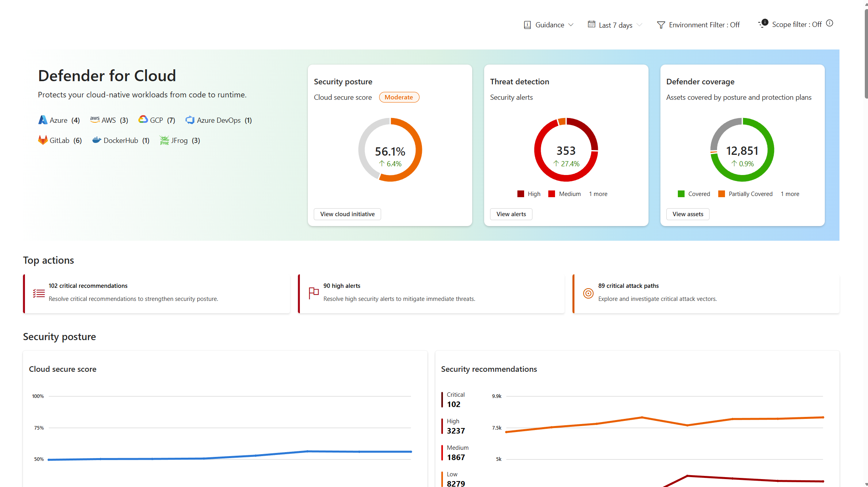The image size is (868, 487).
Task: Click the GCP cloud icon
Action: tap(143, 120)
